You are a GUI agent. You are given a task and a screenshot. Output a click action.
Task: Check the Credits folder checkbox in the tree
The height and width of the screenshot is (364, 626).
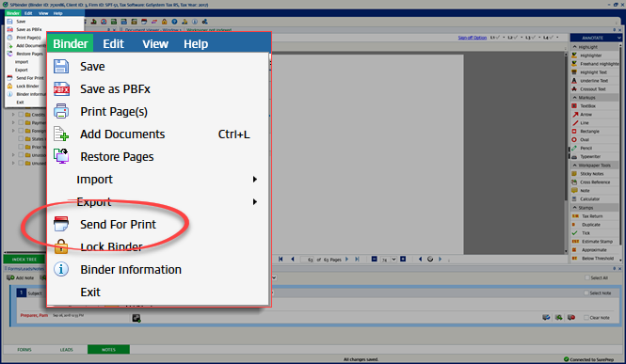click(x=21, y=115)
